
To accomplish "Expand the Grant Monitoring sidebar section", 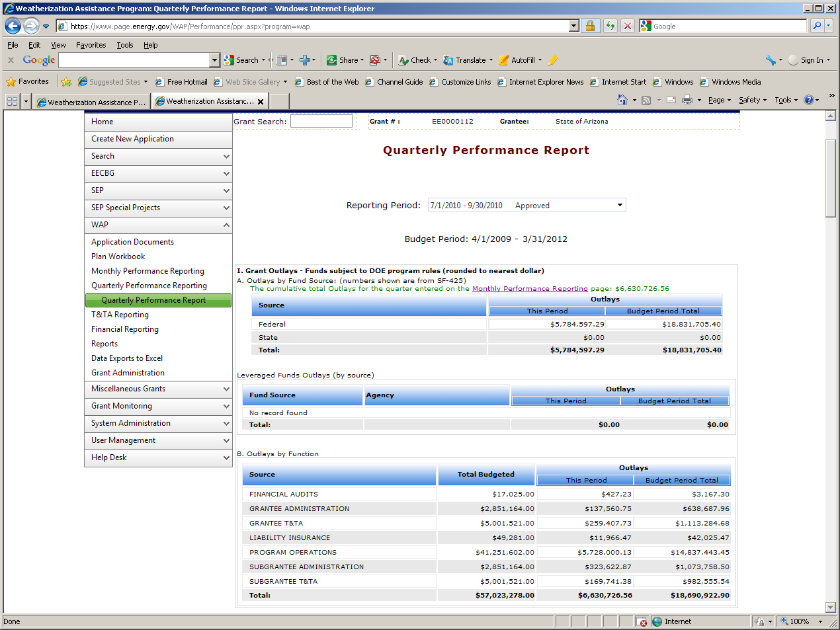I will [158, 406].
